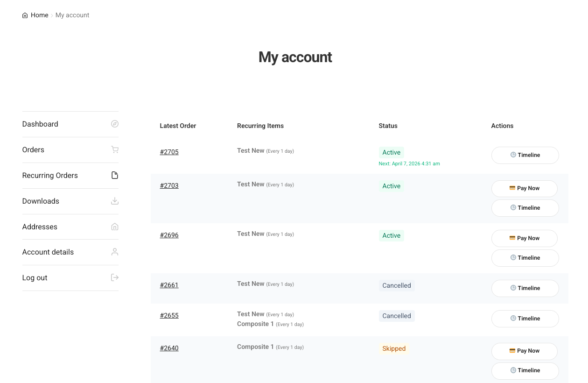
Task: Open order #2705 link
Action: click(x=169, y=152)
